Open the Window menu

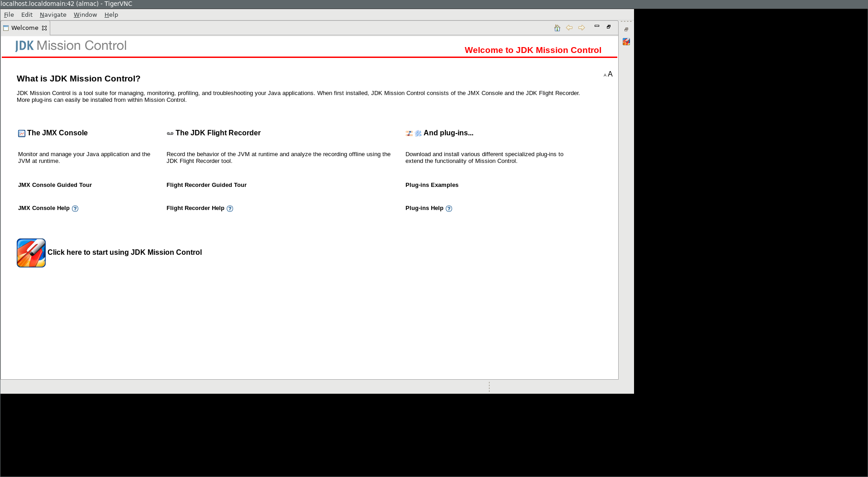click(x=85, y=15)
